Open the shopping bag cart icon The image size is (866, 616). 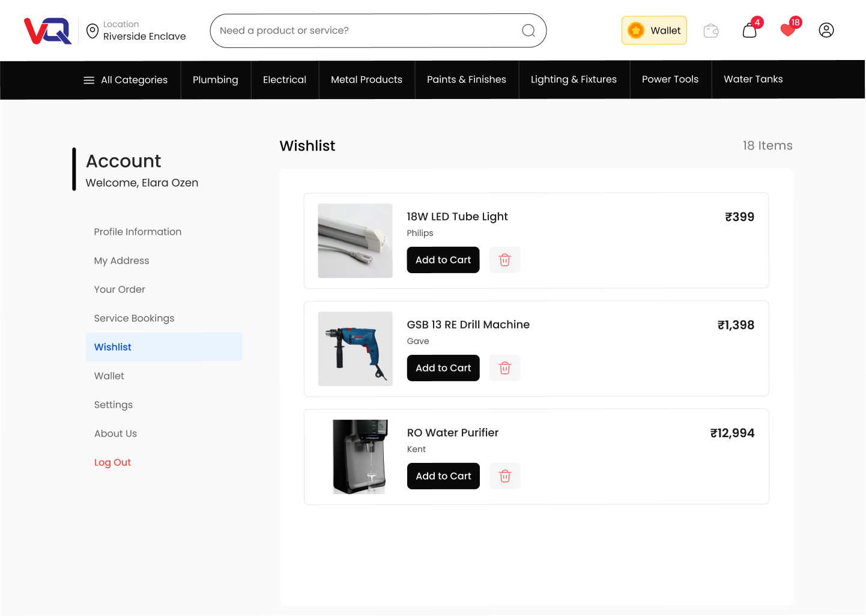(x=749, y=31)
